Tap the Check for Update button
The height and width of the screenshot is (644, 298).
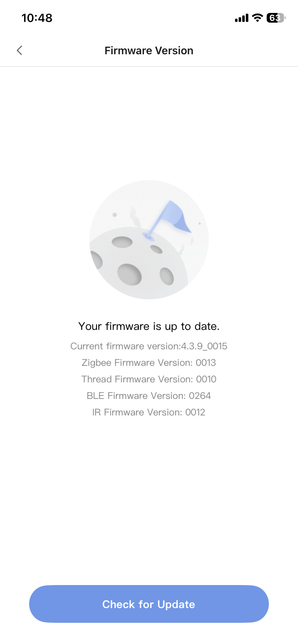point(149,604)
